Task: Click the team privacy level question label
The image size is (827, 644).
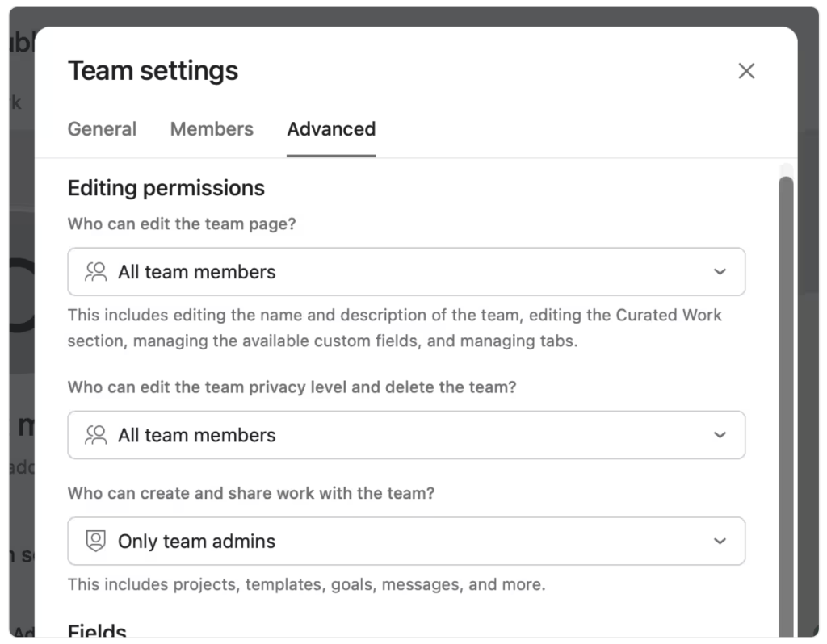Action: pos(292,387)
